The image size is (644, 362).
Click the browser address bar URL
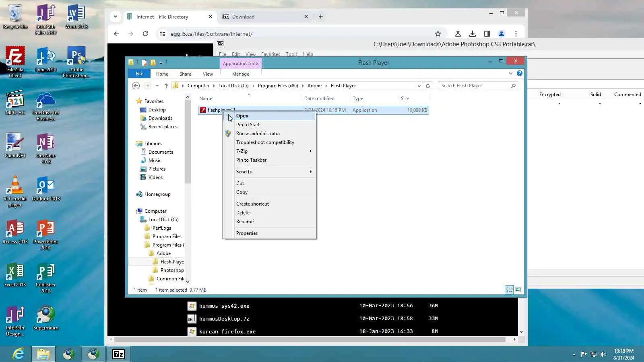[211, 34]
